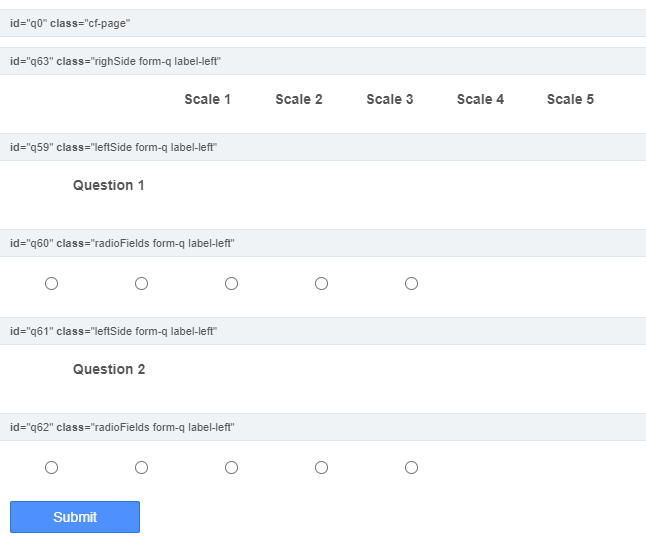Select the fifth radio under Question 2
This screenshot has width=646, height=554.
pos(412,468)
